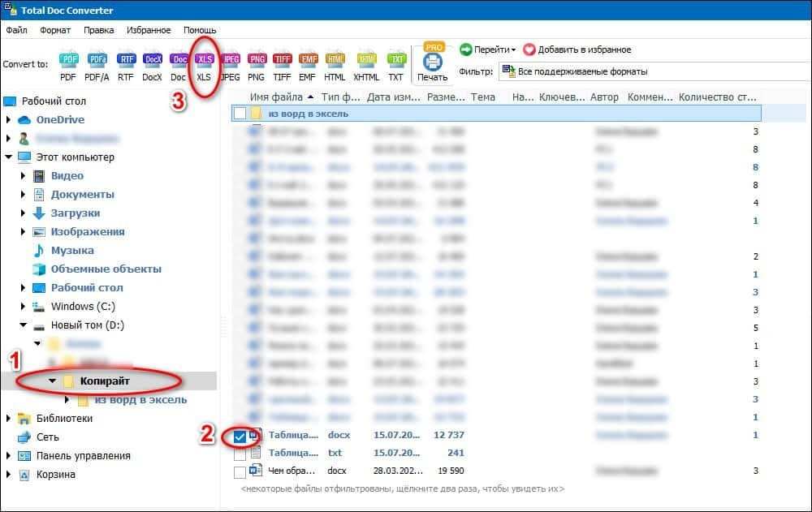Screen dimensions: 812x512
Task: Select the HTML output format icon
Action: pos(337,58)
